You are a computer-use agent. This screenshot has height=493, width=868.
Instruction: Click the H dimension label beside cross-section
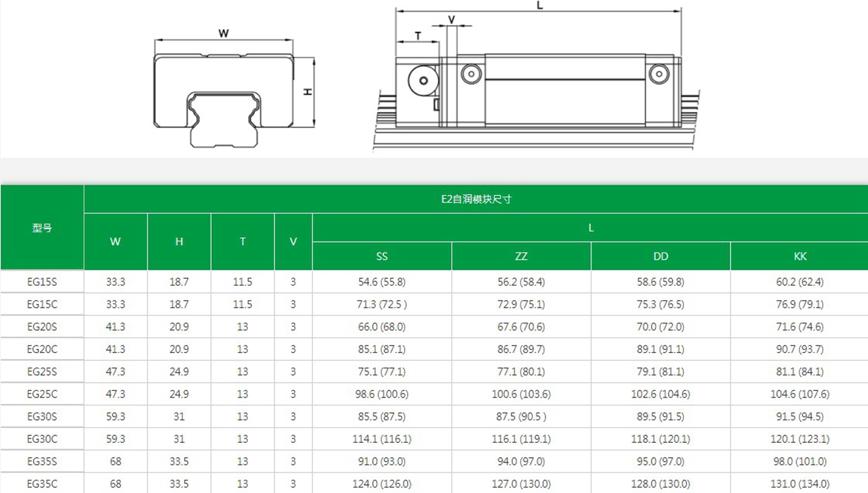(309, 92)
